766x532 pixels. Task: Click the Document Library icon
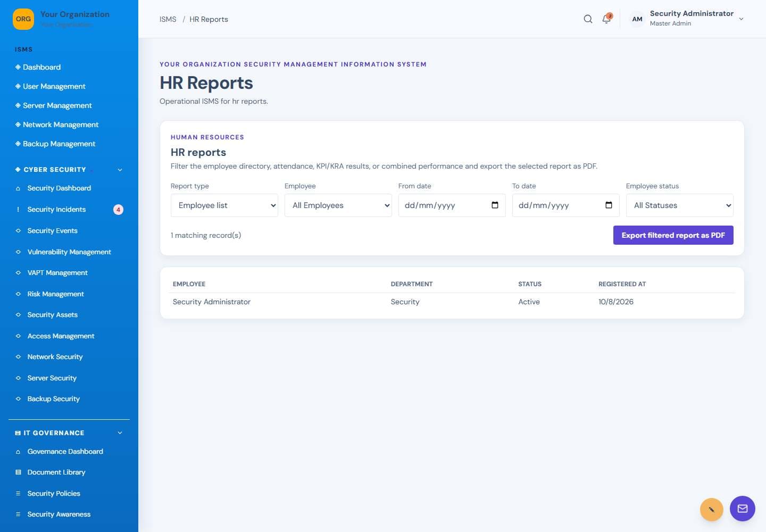tap(18, 472)
